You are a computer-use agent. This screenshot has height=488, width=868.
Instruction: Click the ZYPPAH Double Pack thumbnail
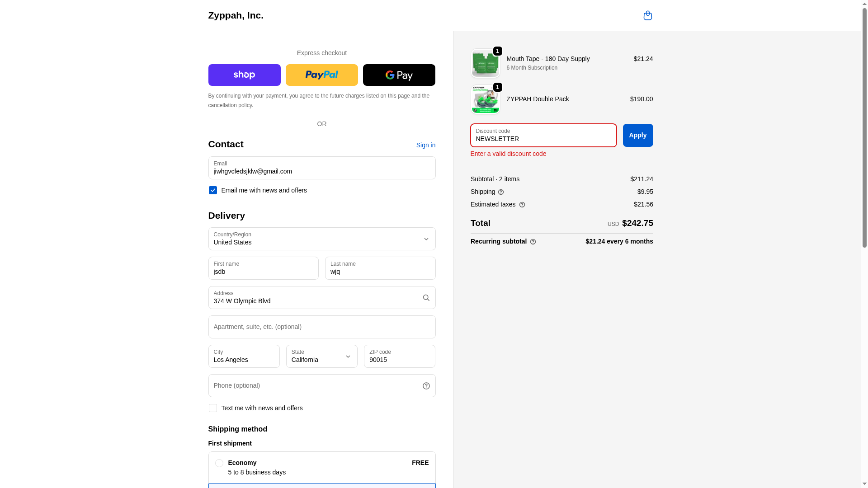click(485, 99)
